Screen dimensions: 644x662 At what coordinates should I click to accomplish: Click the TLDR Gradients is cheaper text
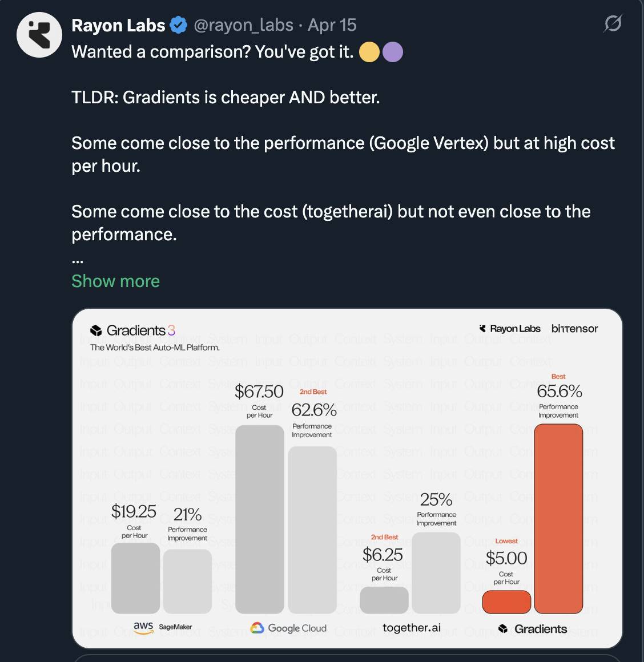[226, 98]
